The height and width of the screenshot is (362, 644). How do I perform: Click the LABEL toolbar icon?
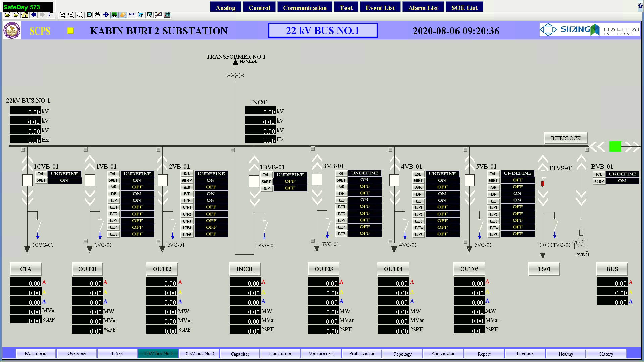(132, 15)
